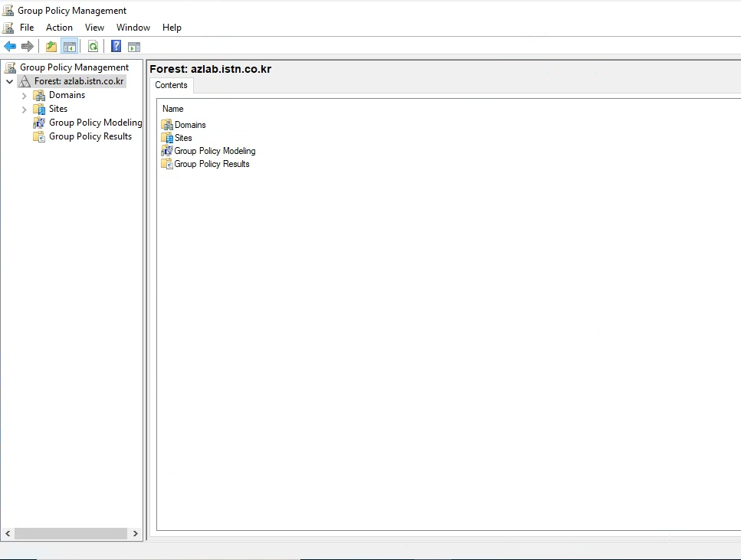
Task: Expand the Domains node in the tree
Action: point(24,96)
